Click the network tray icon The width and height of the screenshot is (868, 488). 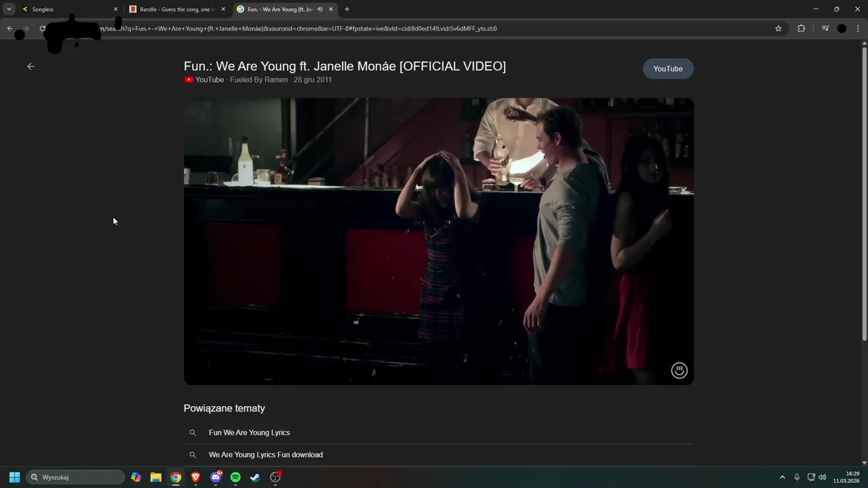(x=811, y=477)
